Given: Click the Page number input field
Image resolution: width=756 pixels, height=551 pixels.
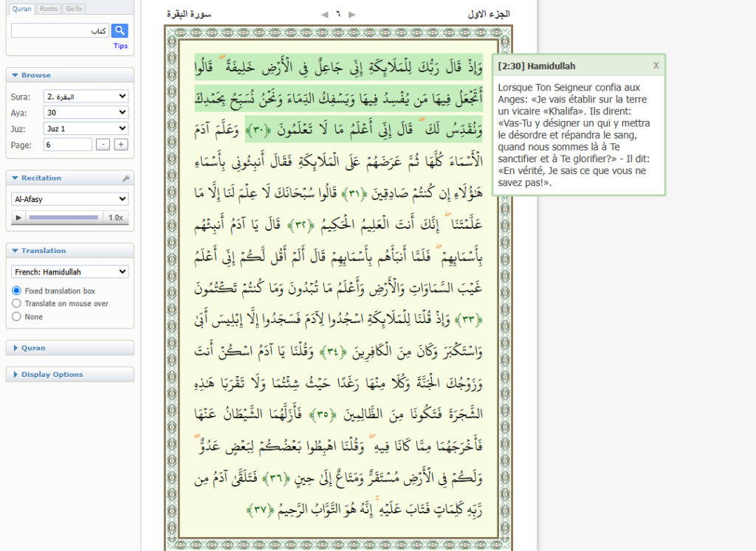Looking at the screenshot, I should 67,145.
